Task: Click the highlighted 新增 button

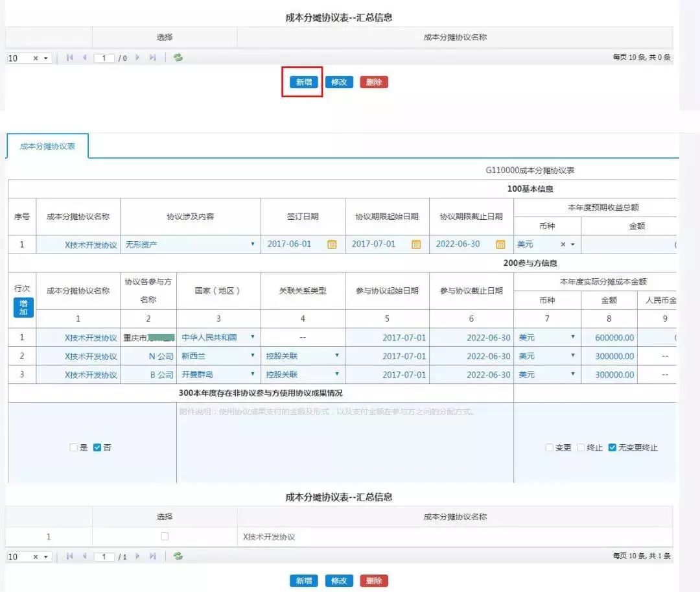Action: [x=303, y=82]
